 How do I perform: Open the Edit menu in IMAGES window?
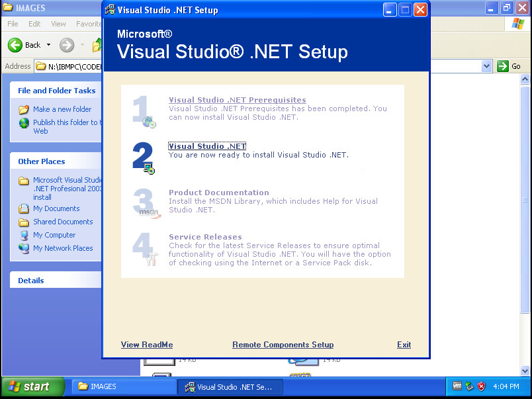(x=34, y=24)
